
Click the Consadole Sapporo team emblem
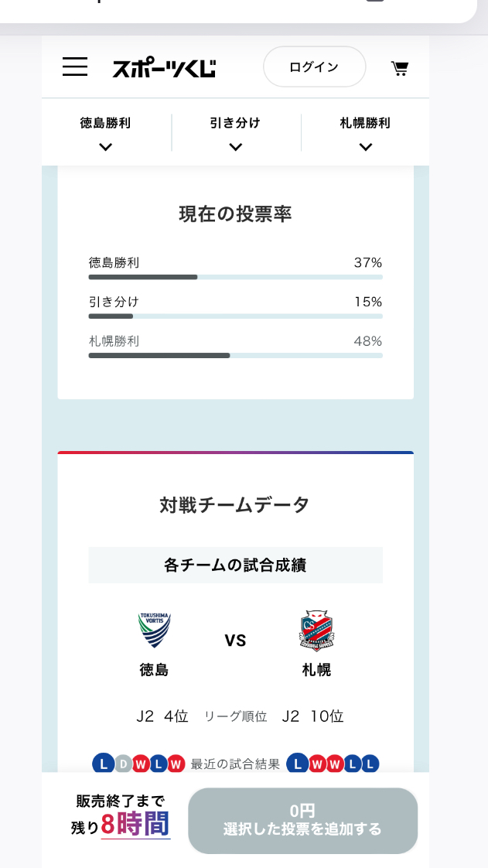coord(316,630)
